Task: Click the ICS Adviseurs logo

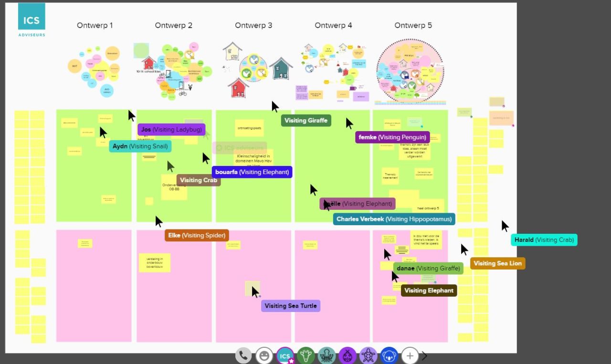Action: click(32, 20)
